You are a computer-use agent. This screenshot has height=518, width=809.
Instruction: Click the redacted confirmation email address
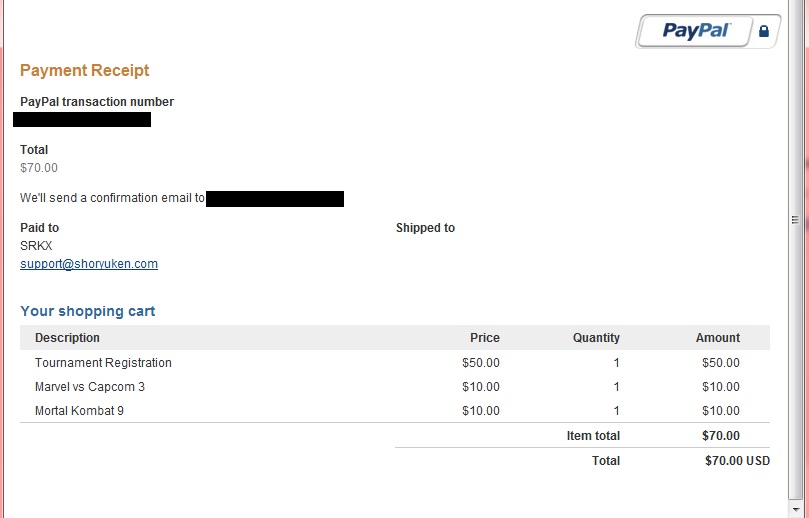click(x=275, y=199)
